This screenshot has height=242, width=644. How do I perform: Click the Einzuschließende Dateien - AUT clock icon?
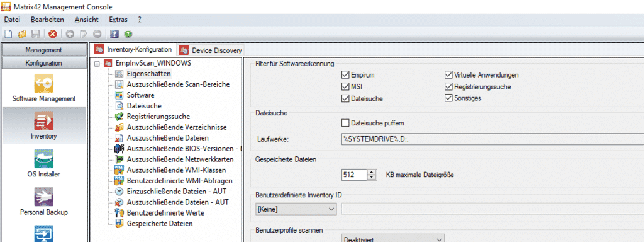click(119, 192)
